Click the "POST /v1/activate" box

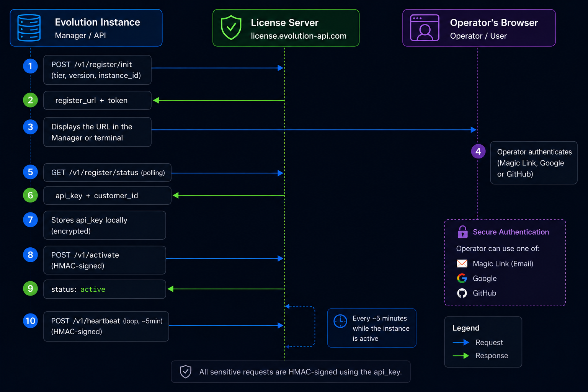tap(105, 260)
